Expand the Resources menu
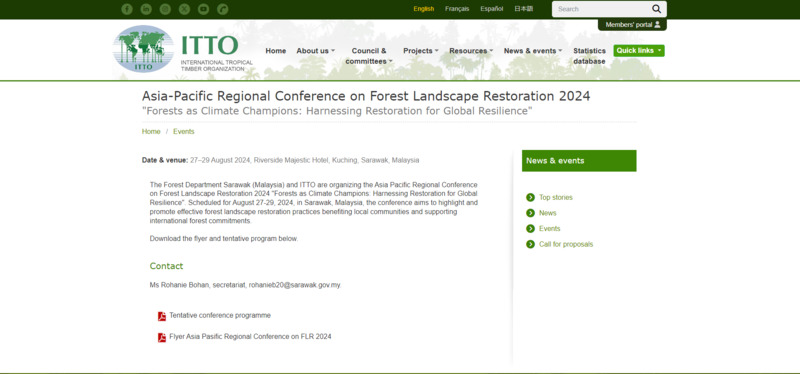This screenshot has width=800, height=374. (471, 51)
